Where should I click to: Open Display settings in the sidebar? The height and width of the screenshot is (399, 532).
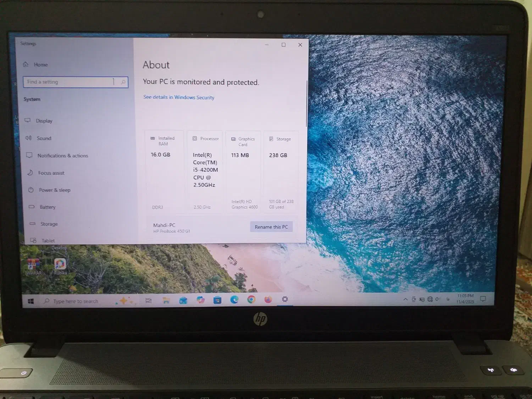(x=44, y=121)
